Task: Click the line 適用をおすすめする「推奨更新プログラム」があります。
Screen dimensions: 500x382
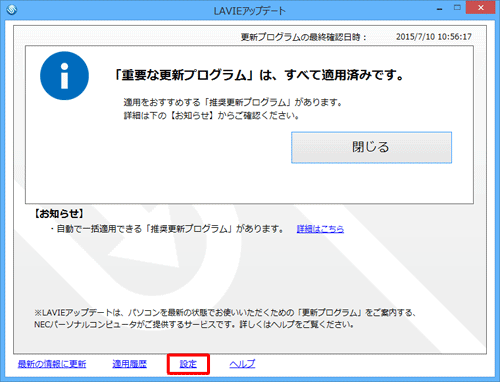Action: pyautogui.click(x=233, y=102)
